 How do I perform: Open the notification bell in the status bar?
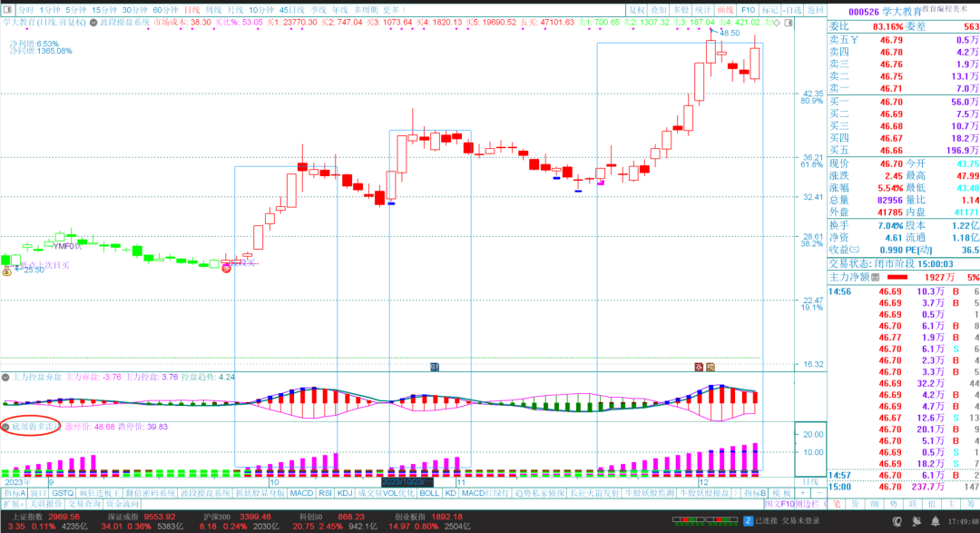pyautogui.click(x=935, y=521)
